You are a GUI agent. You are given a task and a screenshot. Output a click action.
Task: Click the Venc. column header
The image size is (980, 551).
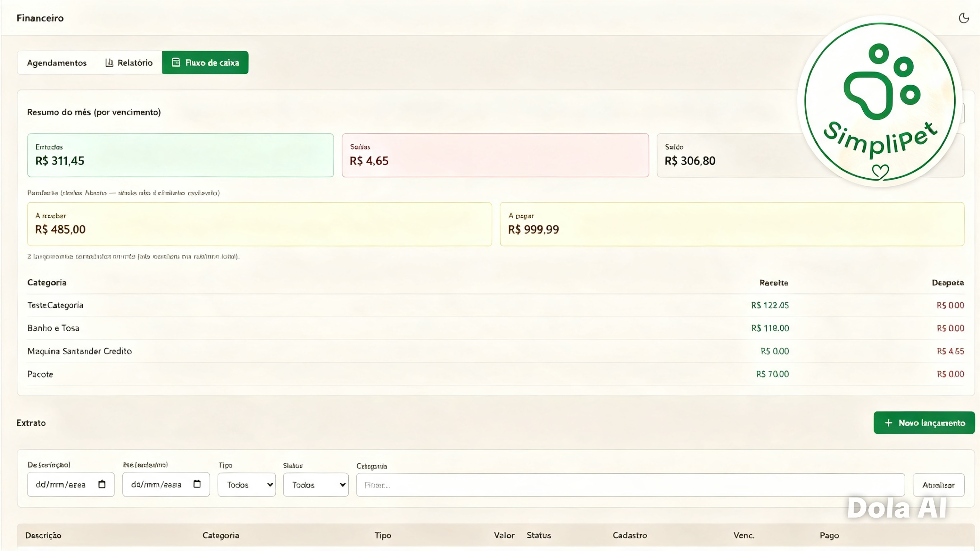[x=744, y=536]
